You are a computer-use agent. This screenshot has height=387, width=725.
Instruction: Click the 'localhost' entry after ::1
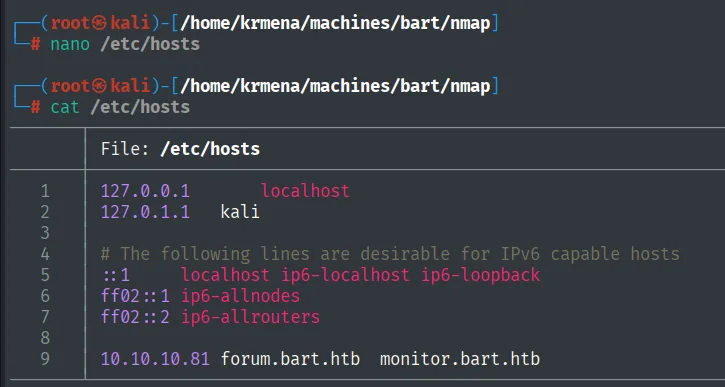point(225,275)
